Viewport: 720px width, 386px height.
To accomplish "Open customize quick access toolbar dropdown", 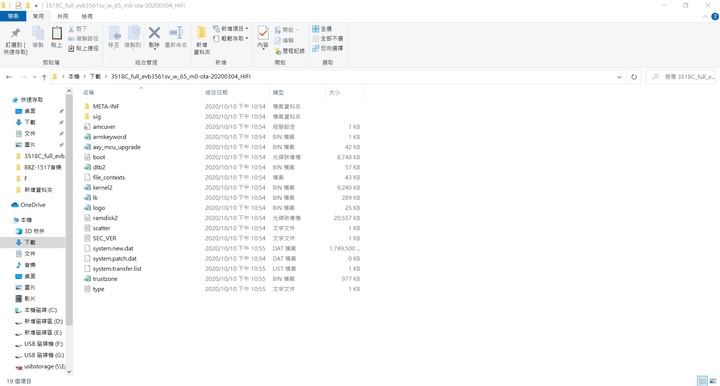I will [36, 6].
